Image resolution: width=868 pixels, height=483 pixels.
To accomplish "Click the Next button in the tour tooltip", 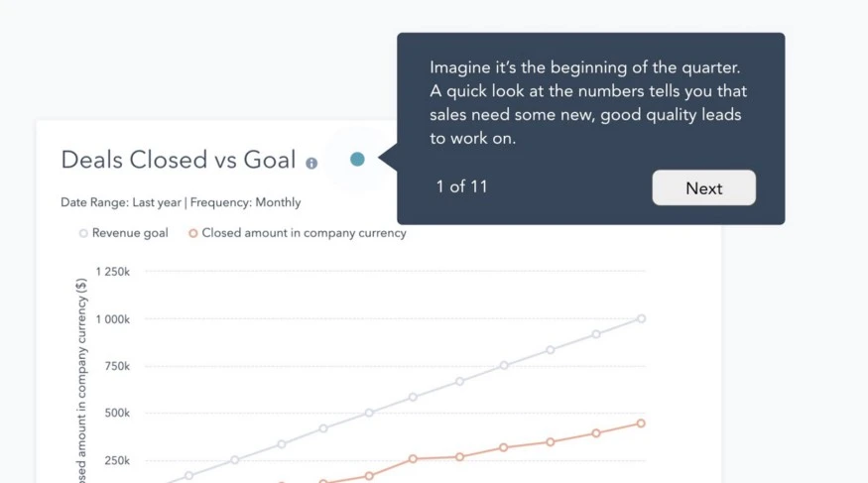I will [x=703, y=187].
